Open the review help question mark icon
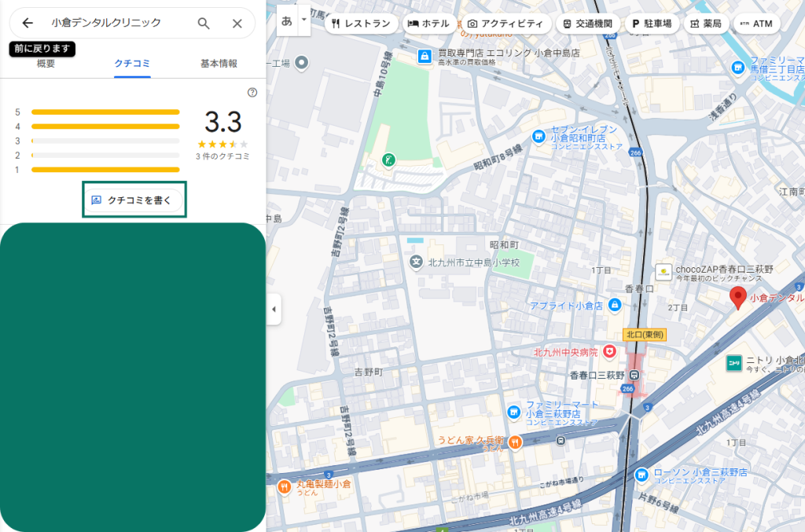 pos(252,92)
